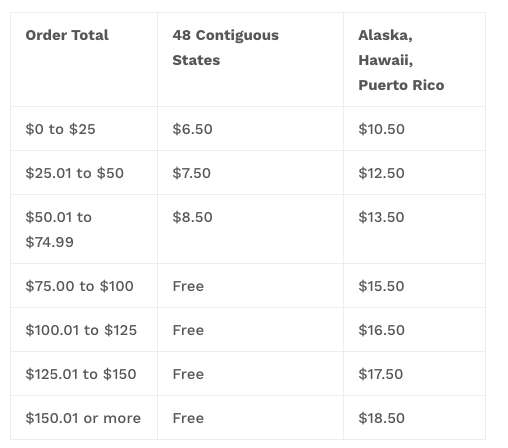Viewport: 508px width, 448px height.
Task: Click the $16.50 shipping rate
Action: (x=382, y=330)
